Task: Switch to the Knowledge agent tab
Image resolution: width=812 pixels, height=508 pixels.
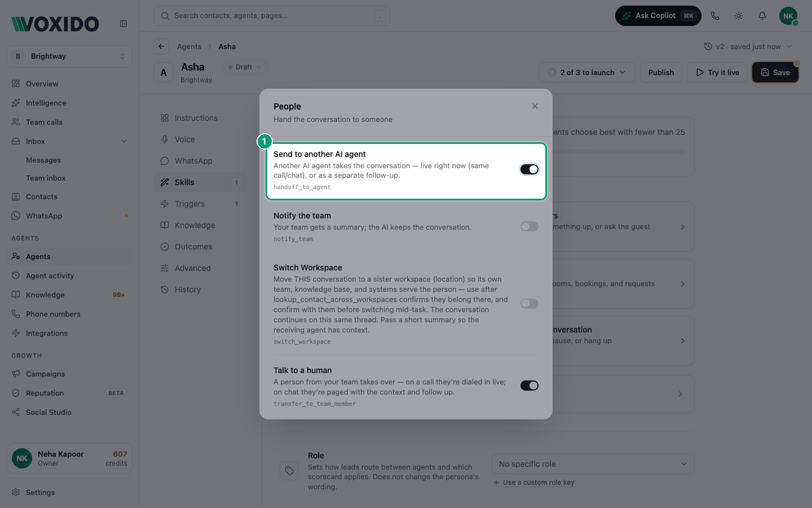Action: (x=201, y=225)
